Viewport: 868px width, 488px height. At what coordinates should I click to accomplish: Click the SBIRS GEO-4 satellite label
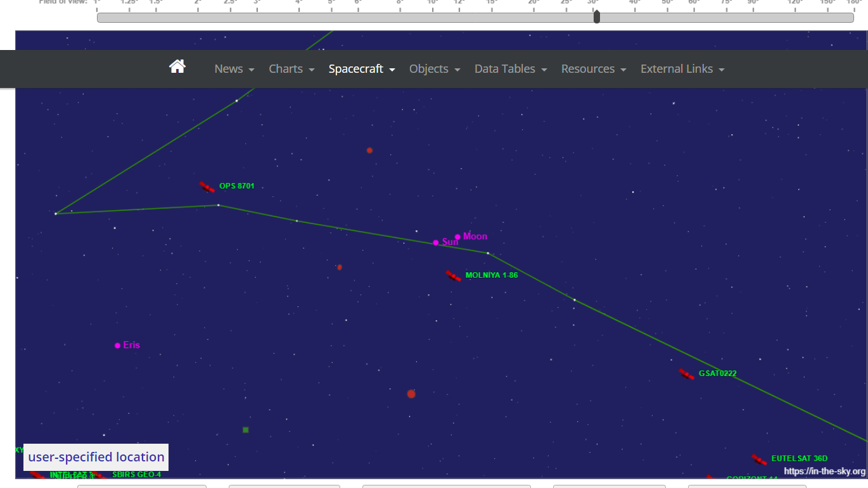point(136,474)
